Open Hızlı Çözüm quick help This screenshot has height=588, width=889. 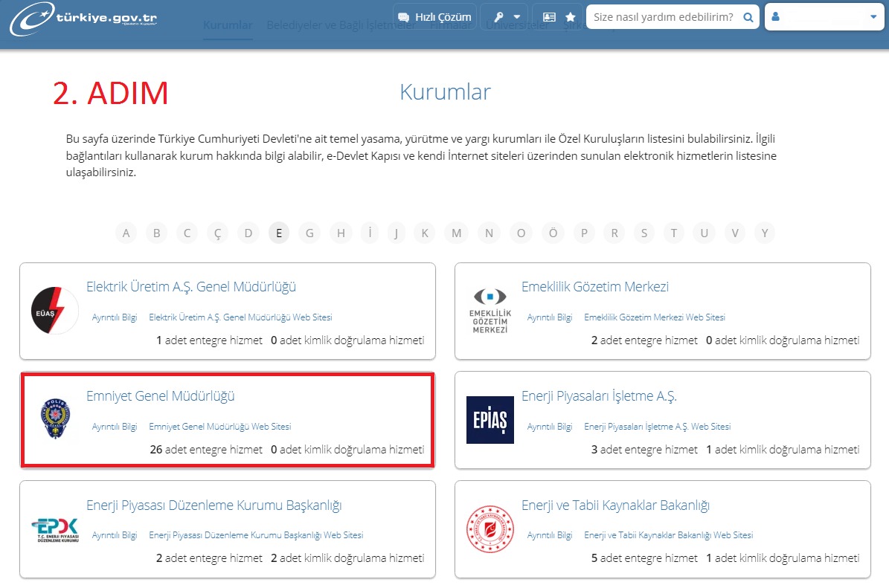[x=434, y=16]
